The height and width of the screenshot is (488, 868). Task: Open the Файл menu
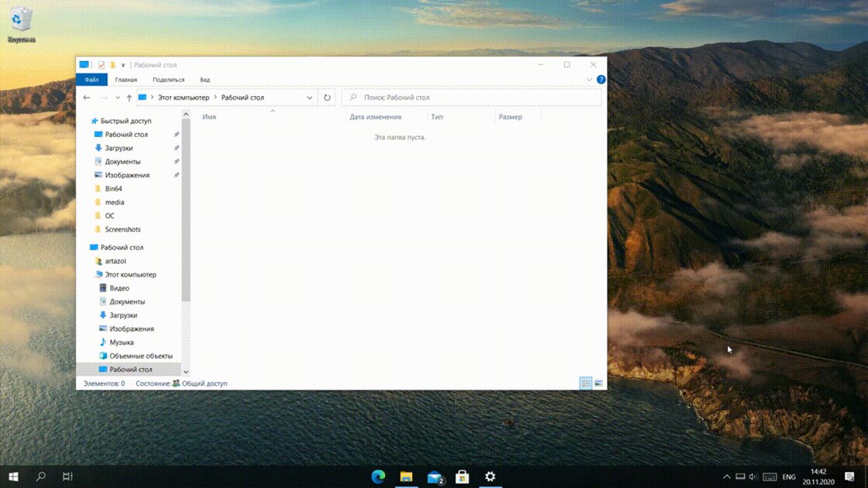[91, 79]
